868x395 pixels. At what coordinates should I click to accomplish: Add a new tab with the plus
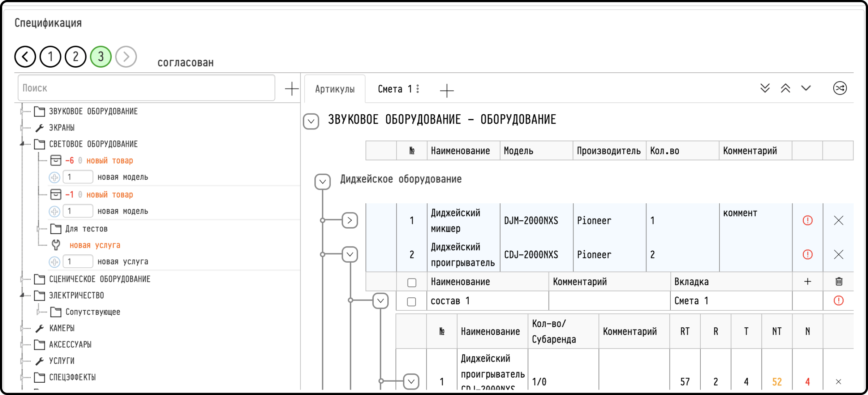[x=447, y=90]
